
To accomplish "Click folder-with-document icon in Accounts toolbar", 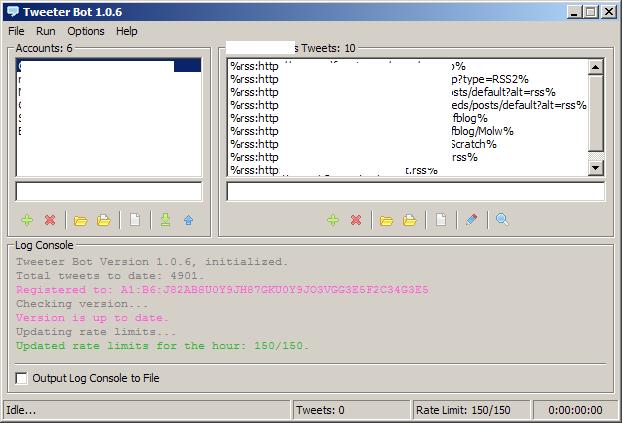I will pyautogui.click(x=104, y=220).
